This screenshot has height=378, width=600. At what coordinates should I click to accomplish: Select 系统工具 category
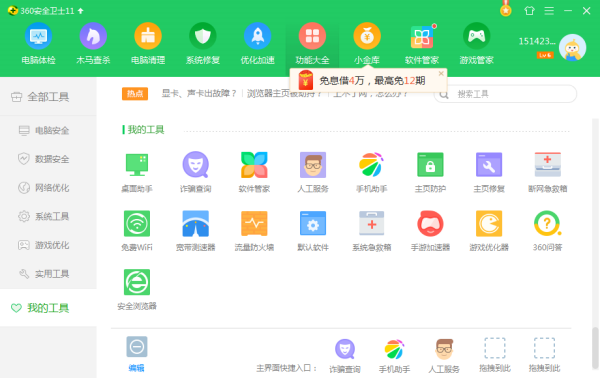[x=48, y=216]
